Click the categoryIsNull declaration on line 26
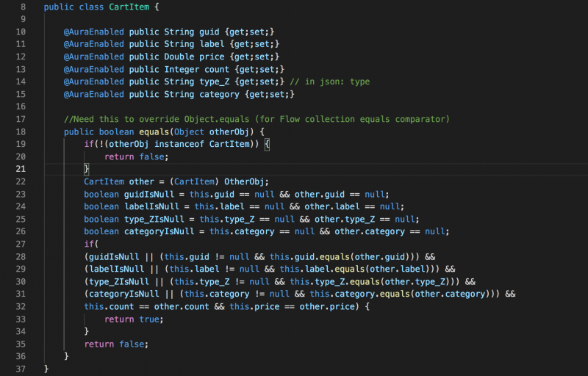The image size is (588, 376). 159,231
